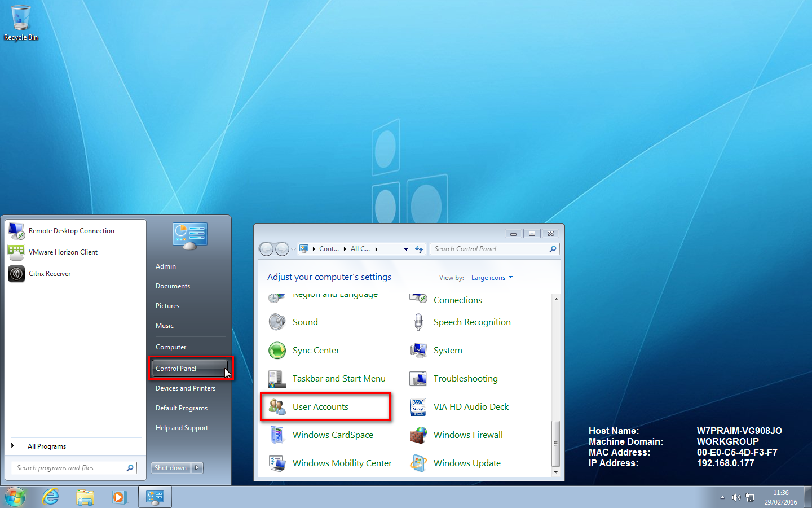
Task: Click the Citrix Receiver icon
Action: [16, 274]
